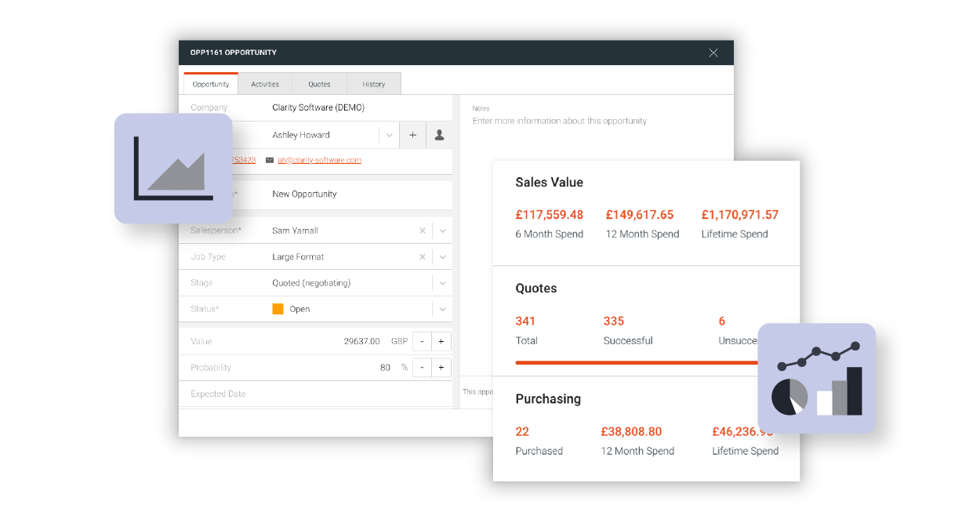Close the OPP1161 Opportunity window
Image resolution: width=980 pixels, height=523 pixels.
coord(713,53)
